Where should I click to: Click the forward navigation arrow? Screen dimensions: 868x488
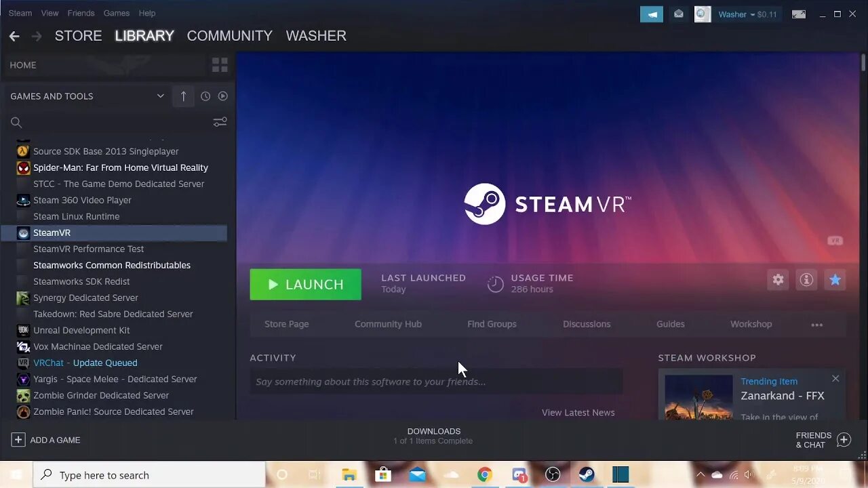click(x=37, y=36)
